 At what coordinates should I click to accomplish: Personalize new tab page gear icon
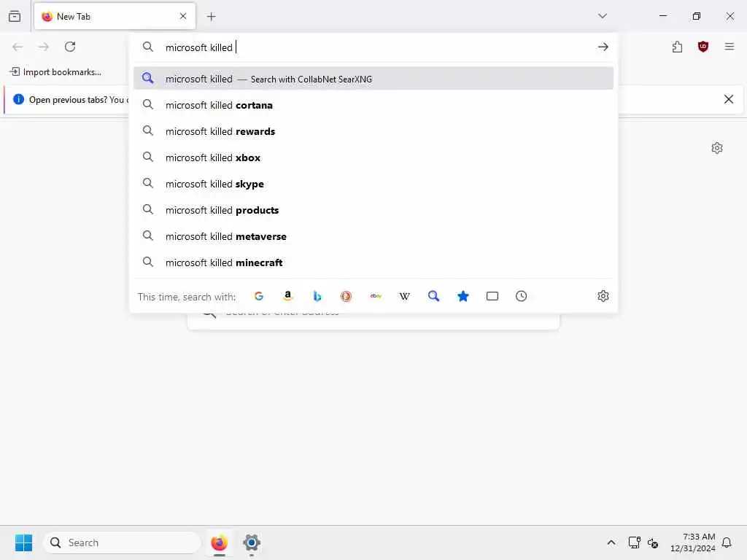(x=717, y=148)
